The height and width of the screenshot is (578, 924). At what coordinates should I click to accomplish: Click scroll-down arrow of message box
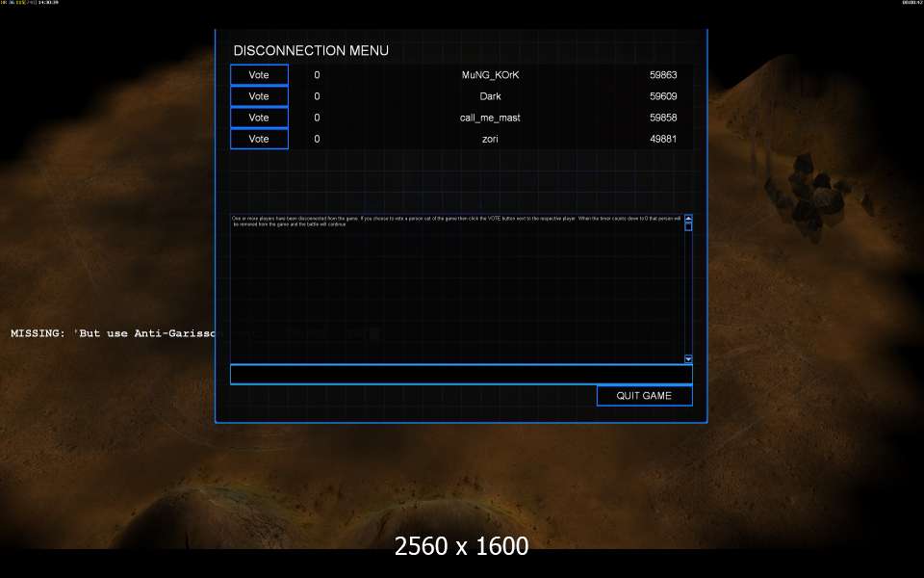[x=688, y=358]
